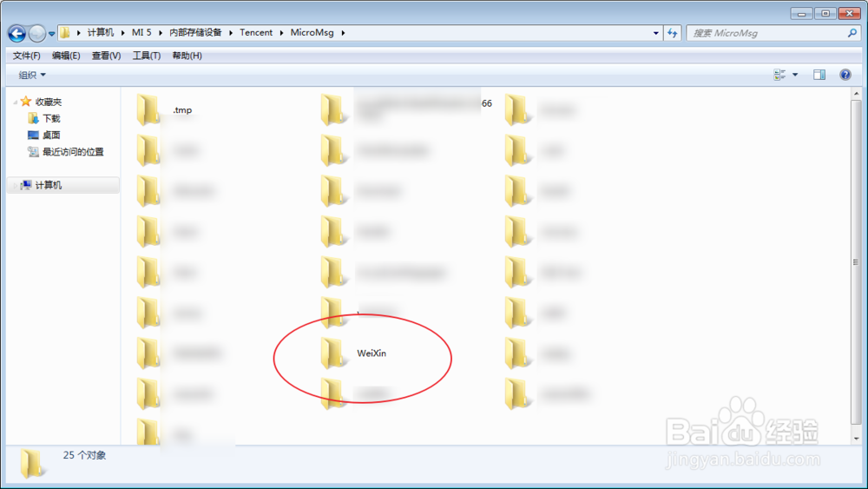Screen dimensions: 868x489
Task: Click the folder icon in address bar
Action: [65, 33]
